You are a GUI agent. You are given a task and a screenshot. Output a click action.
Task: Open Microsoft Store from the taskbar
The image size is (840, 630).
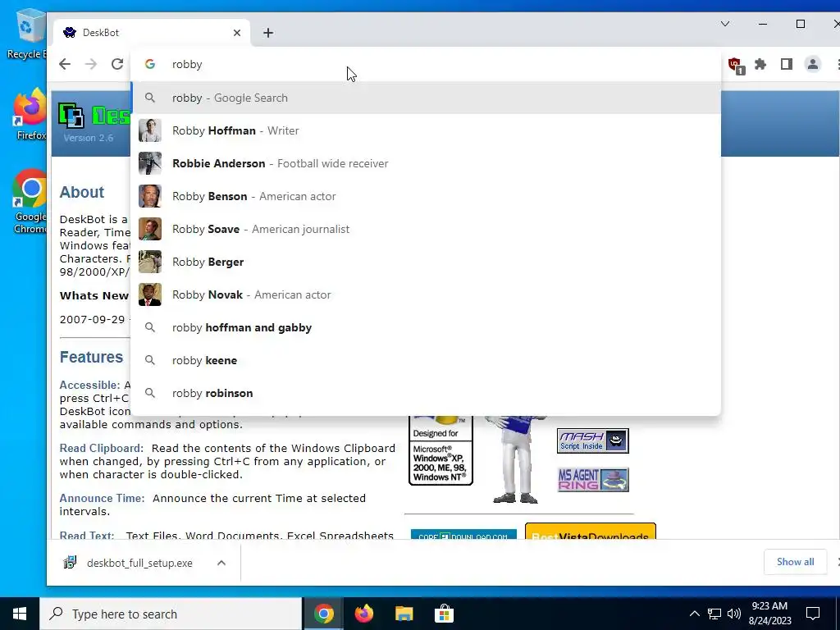pos(444,614)
